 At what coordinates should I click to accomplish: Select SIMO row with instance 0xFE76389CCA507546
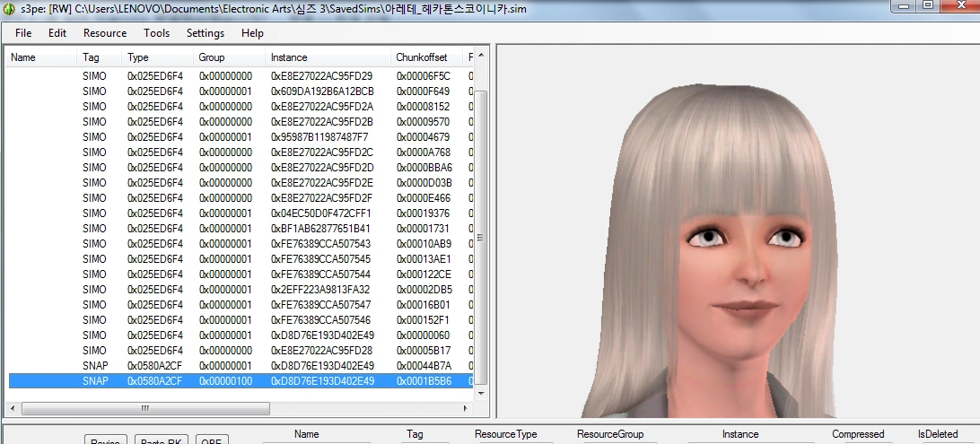click(x=241, y=319)
